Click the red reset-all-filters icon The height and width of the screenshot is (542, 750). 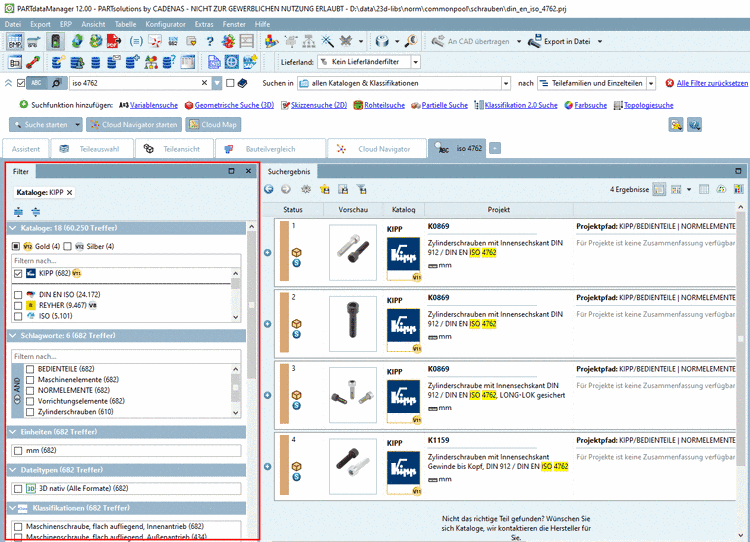click(x=670, y=83)
